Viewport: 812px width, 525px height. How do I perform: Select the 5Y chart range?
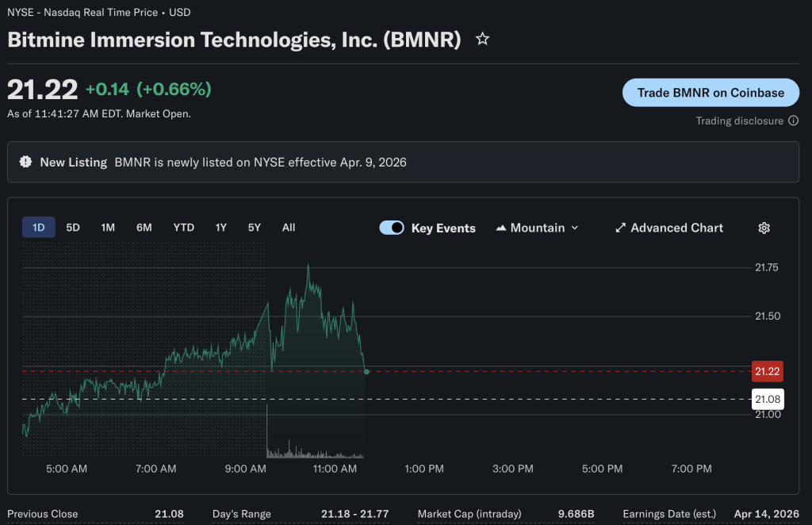tap(254, 228)
